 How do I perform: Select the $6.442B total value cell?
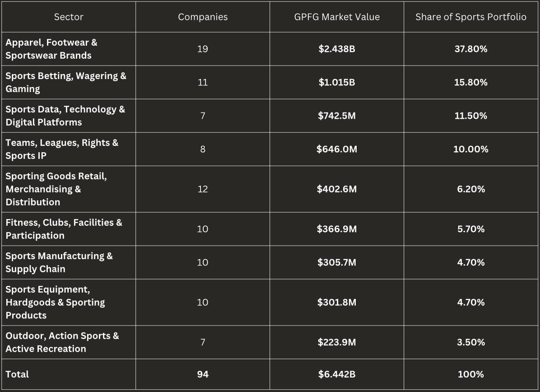337,374
